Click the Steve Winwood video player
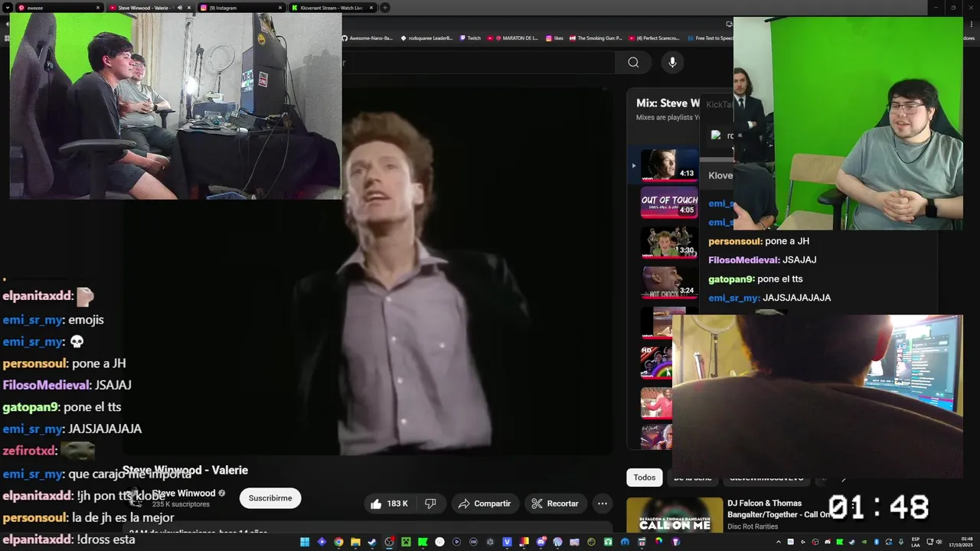The image size is (980, 551). tap(368, 271)
